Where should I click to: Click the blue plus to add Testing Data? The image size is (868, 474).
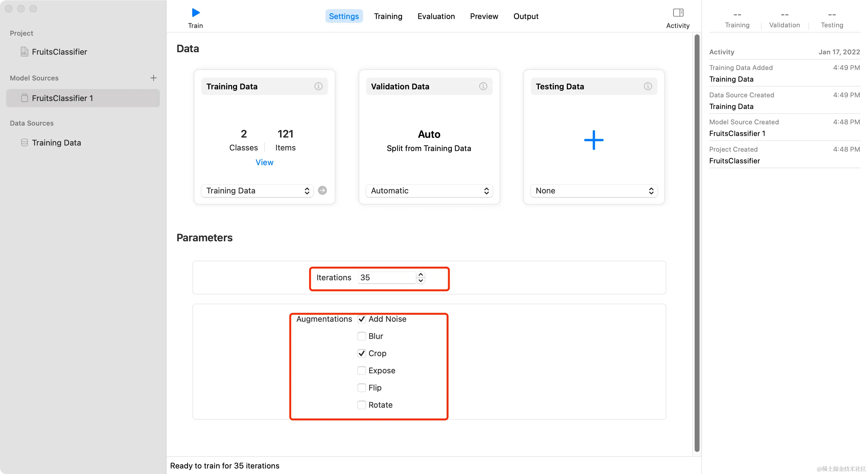pyautogui.click(x=594, y=140)
